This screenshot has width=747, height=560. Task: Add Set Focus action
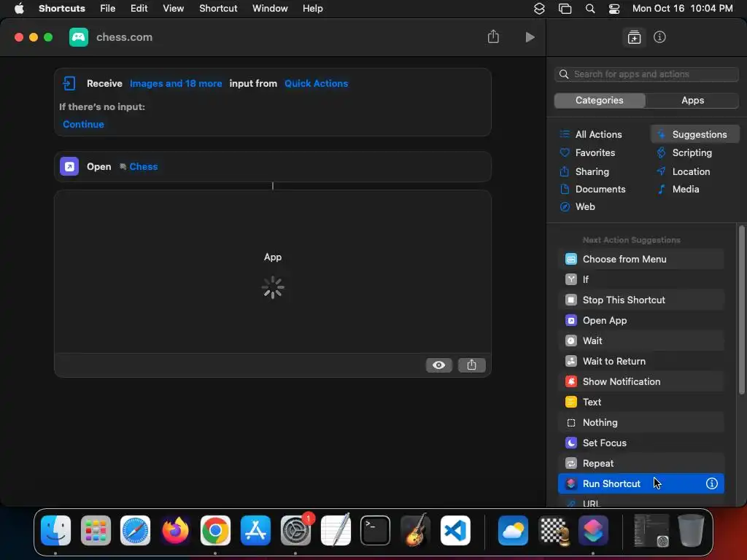coord(640,443)
